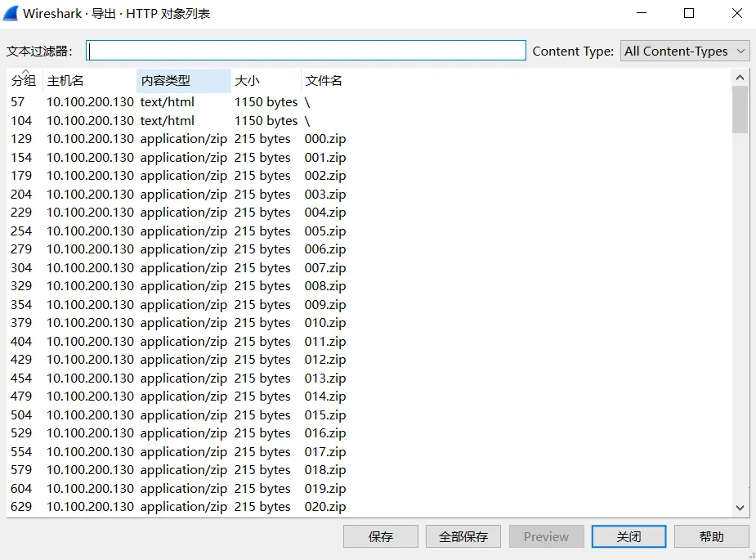Sort by the 分组 column header
The image size is (756, 560).
click(x=24, y=81)
